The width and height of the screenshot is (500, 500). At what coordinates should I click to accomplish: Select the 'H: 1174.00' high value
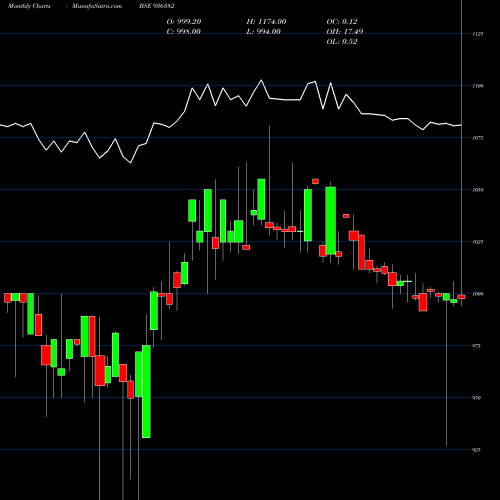coord(266,21)
